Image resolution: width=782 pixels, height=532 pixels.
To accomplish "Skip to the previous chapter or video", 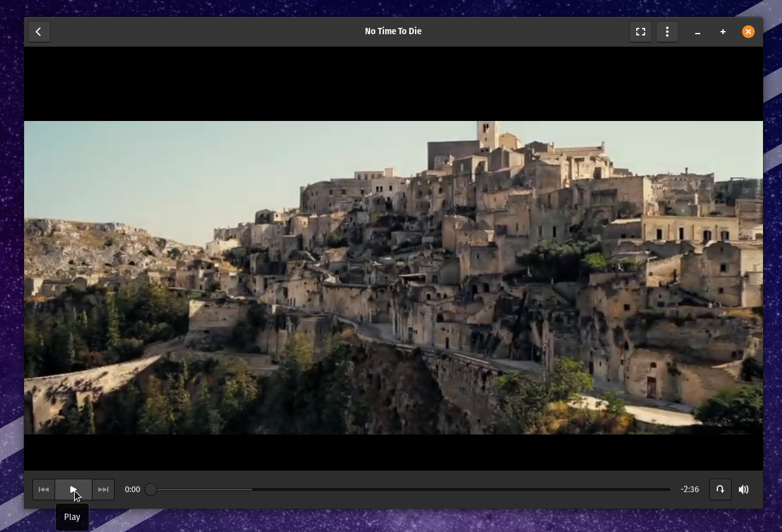I will coord(44,490).
